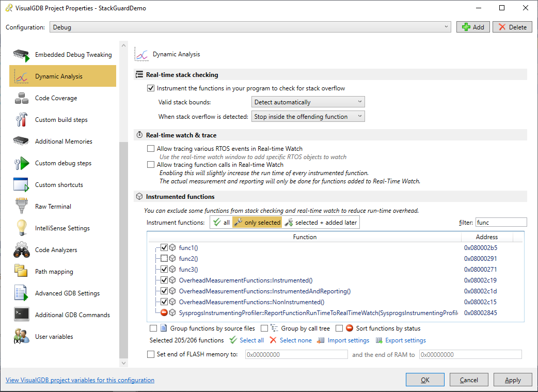Uncheck the stack overflow instrumentation checkbox

(x=151, y=88)
